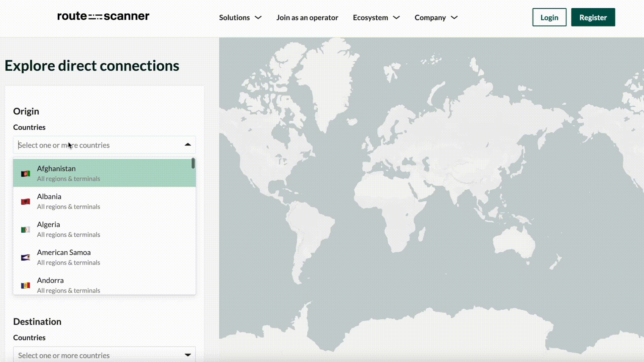
Task: Open the Solutions dropdown menu
Action: tap(239, 17)
